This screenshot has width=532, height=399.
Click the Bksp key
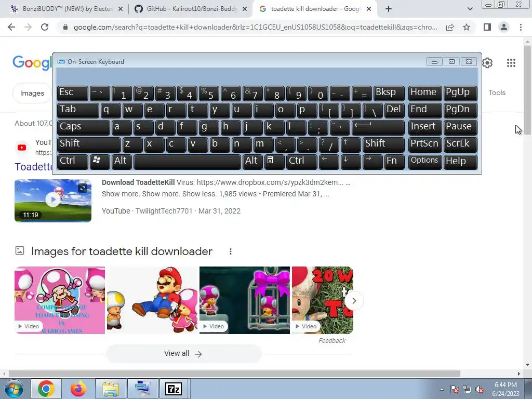tap(389, 93)
